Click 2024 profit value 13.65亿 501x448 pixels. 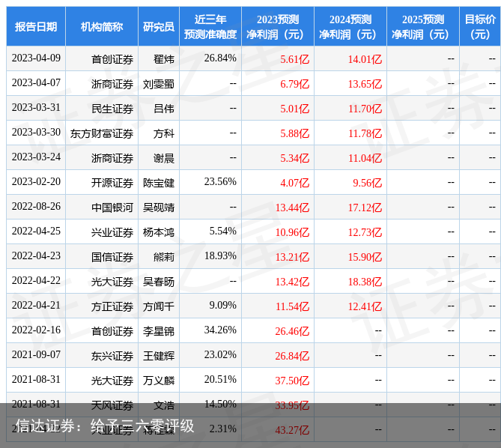click(x=365, y=84)
